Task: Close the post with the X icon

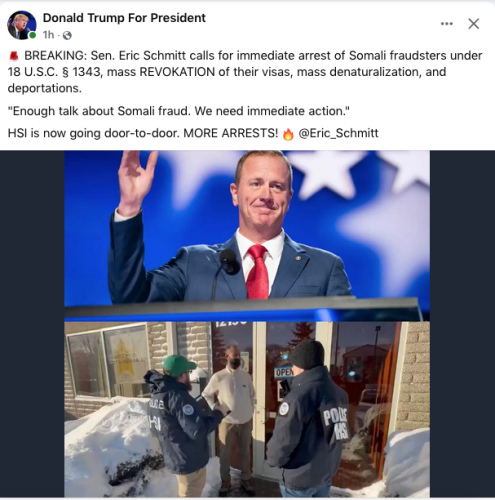Action: tap(473, 24)
